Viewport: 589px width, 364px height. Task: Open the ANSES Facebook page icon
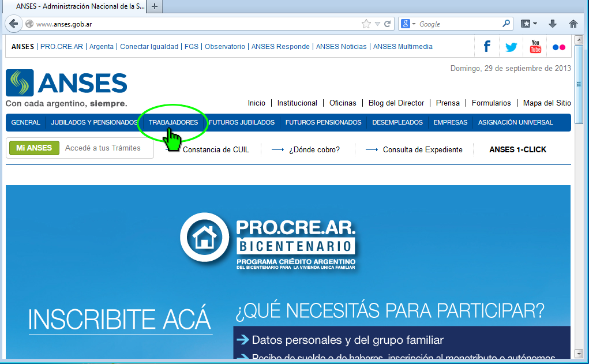486,46
